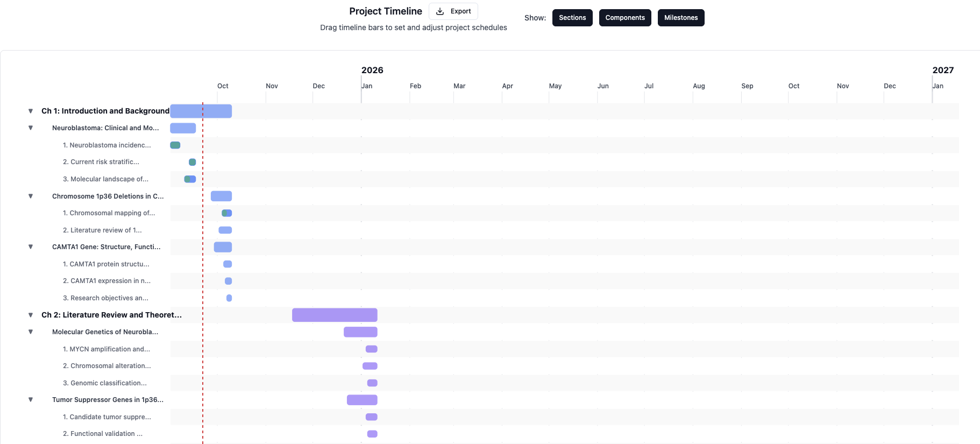The image size is (980, 444).
Task: Select Literature review of 1... item
Action: pyautogui.click(x=102, y=230)
